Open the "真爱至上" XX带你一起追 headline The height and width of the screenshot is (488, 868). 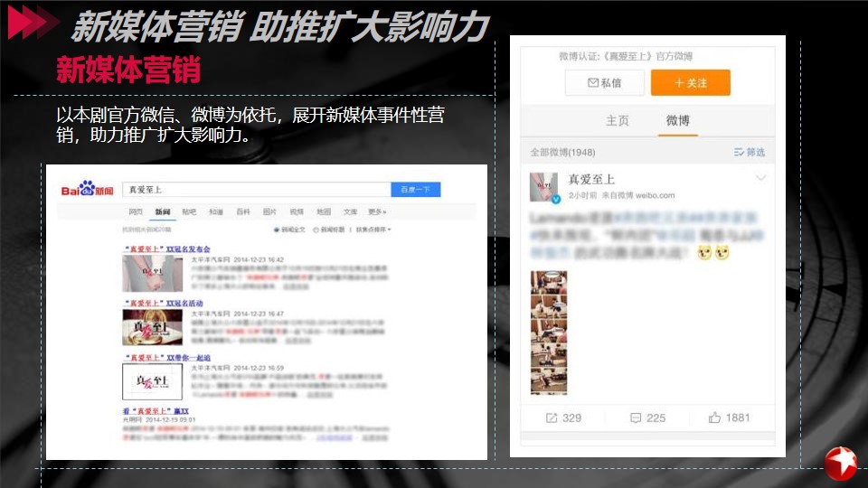167,358
